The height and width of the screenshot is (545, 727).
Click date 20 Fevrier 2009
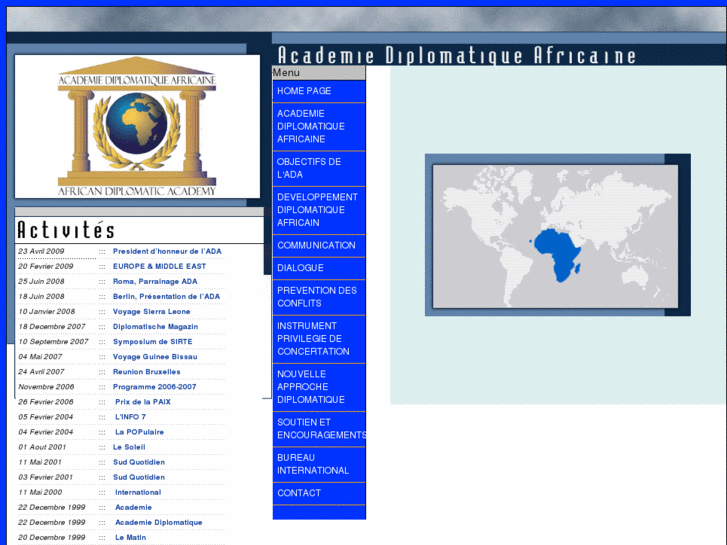coord(46,266)
